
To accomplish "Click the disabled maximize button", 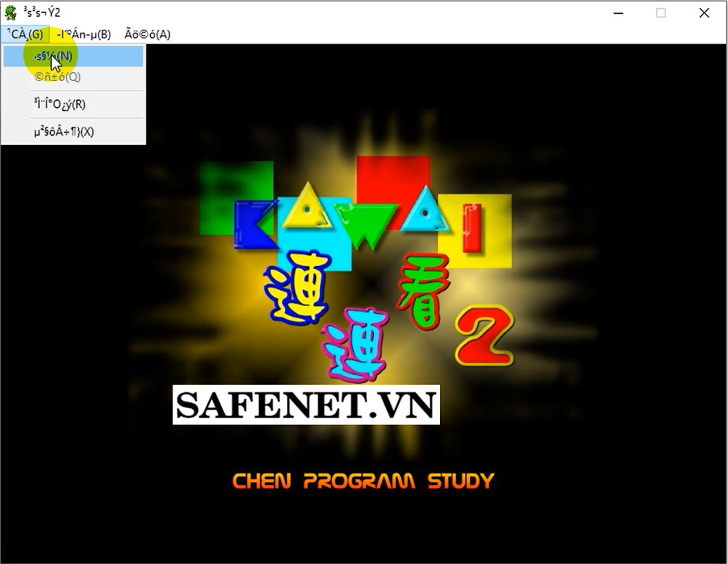I will (x=661, y=13).
